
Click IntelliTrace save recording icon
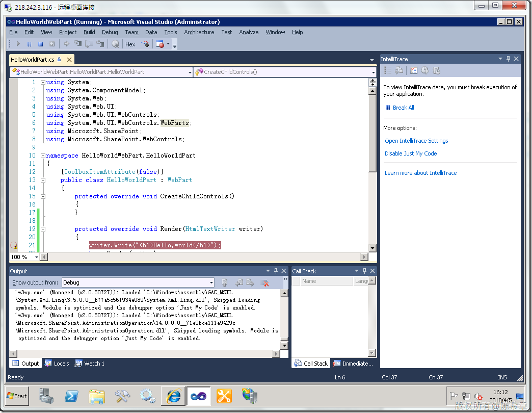[414, 70]
